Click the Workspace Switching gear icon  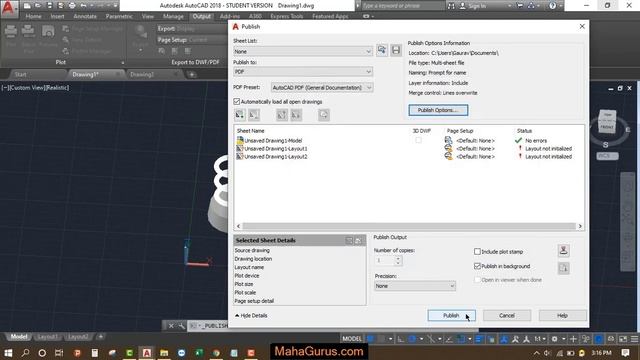pyautogui.click(x=554, y=339)
